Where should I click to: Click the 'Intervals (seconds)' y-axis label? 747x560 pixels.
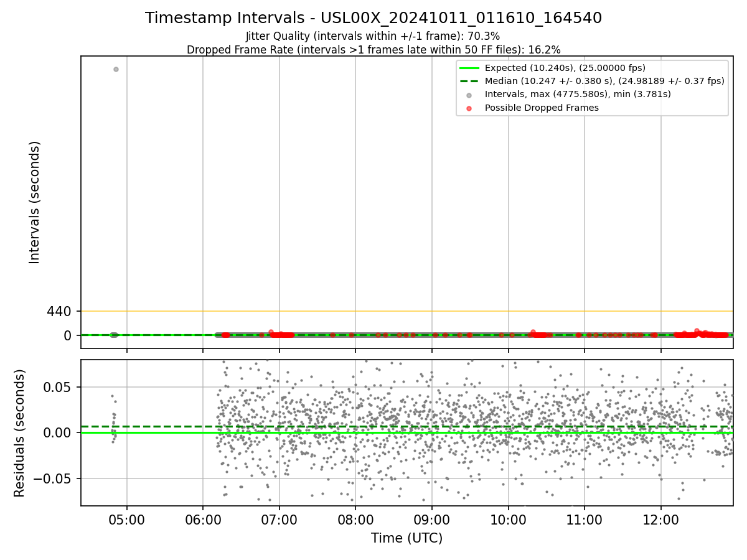point(35,202)
